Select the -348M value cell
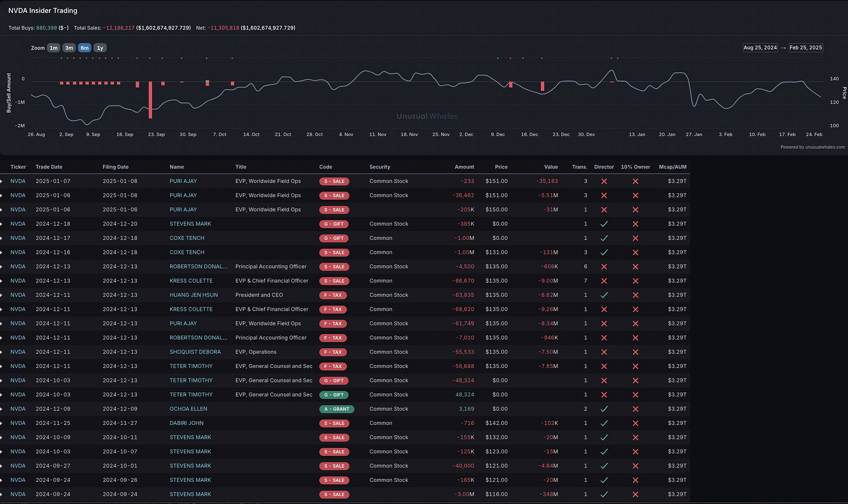The height and width of the screenshot is (504, 848). [548, 494]
